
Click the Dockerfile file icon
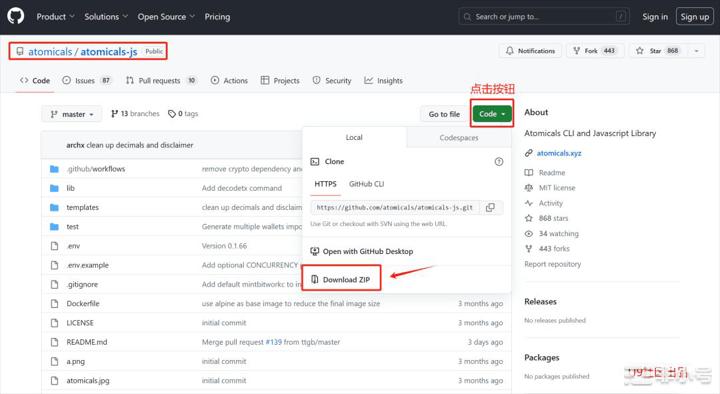[55, 304]
